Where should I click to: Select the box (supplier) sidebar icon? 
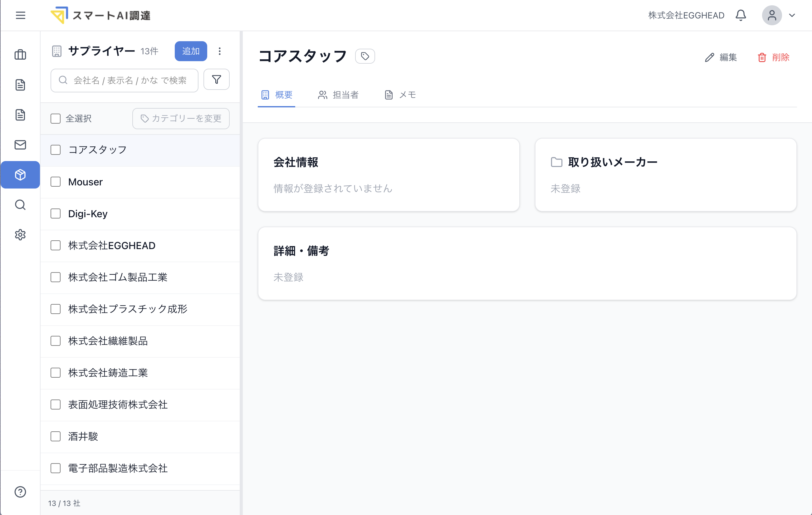(x=20, y=175)
